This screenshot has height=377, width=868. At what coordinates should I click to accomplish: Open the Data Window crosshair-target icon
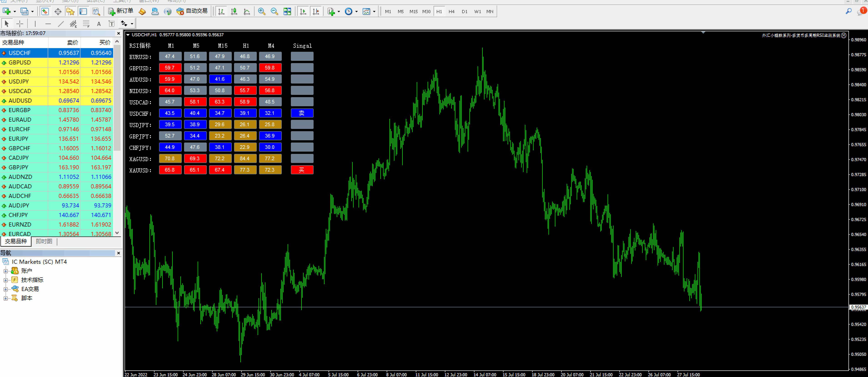[x=58, y=11]
